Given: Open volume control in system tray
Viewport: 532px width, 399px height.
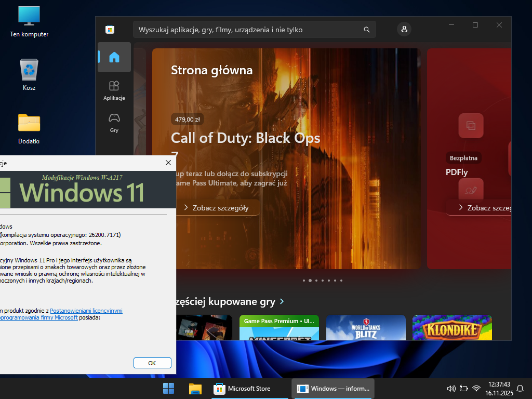Looking at the screenshot, I should (451, 389).
